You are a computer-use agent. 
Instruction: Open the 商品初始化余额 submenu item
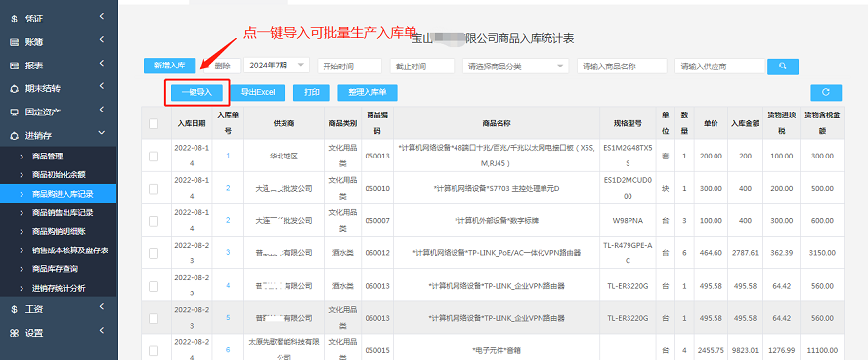click(x=58, y=175)
